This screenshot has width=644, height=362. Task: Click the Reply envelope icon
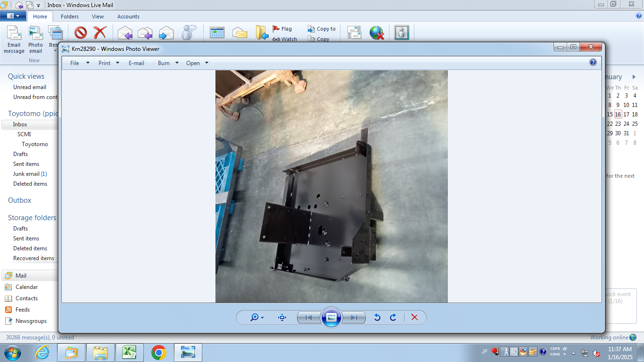[125, 33]
